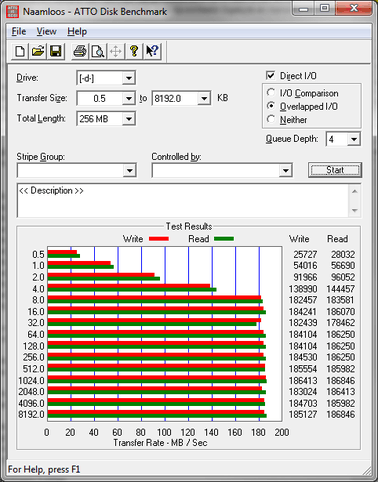
Task: Click the 1024.0 row label in chart
Action: point(31,380)
